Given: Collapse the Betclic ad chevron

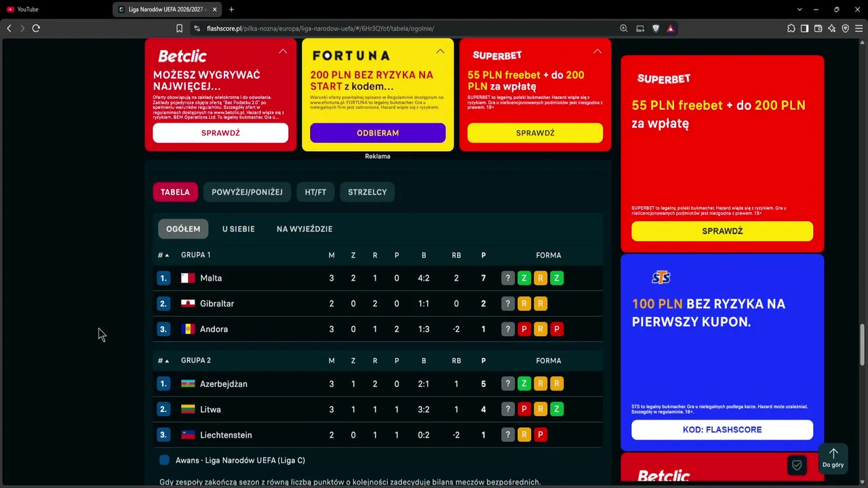Looking at the screenshot, I should click(x=283, y=52).
